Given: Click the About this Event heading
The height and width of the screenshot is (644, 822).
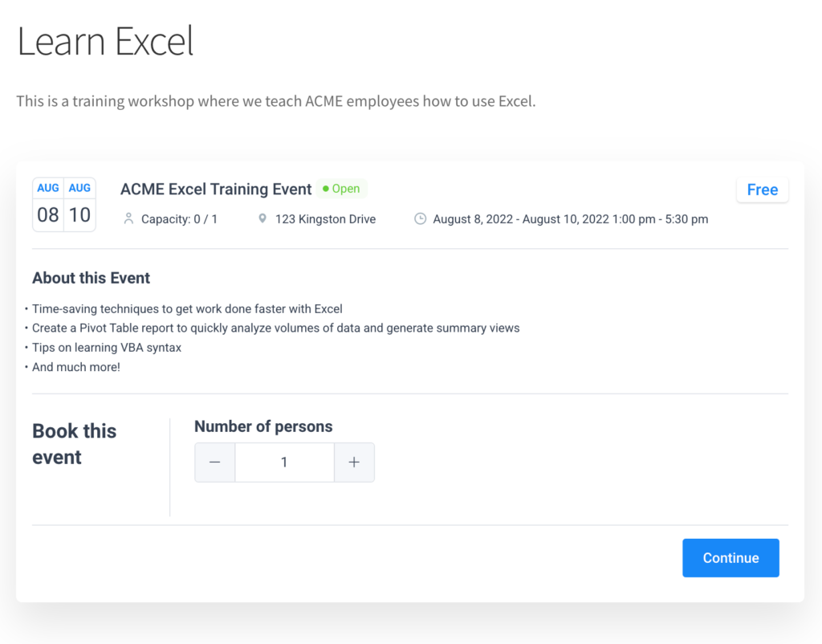Looking at the screenshot, I should point(92,278).
